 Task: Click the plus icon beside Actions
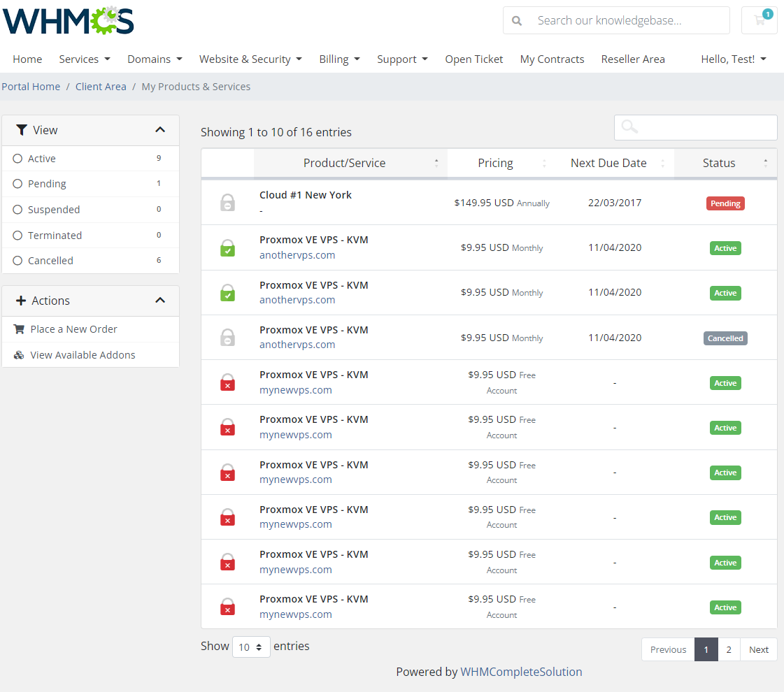[20, 301]
